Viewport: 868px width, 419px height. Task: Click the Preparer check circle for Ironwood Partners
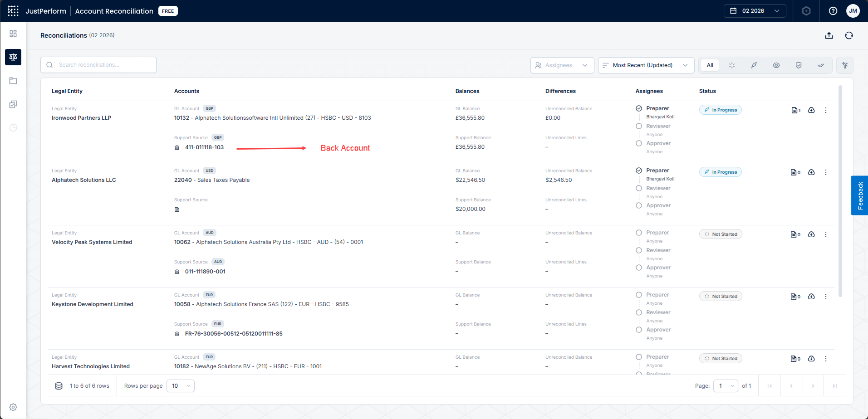click(639, 108)
